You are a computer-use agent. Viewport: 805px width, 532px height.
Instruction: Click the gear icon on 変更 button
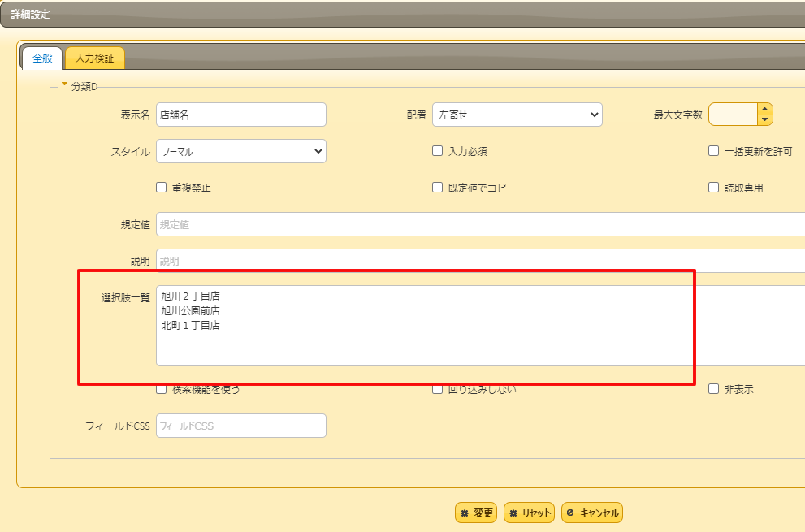point(465,512)
